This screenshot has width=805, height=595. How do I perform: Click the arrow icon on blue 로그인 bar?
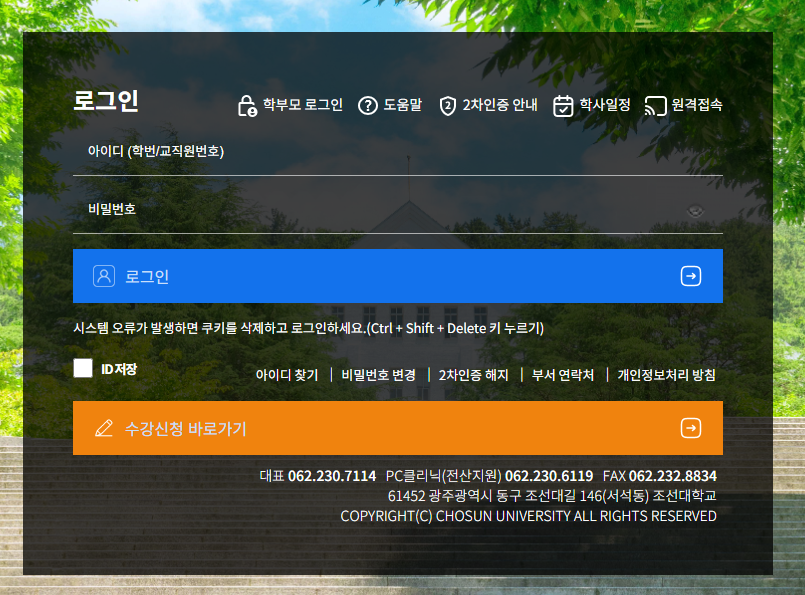pos(690,276)
